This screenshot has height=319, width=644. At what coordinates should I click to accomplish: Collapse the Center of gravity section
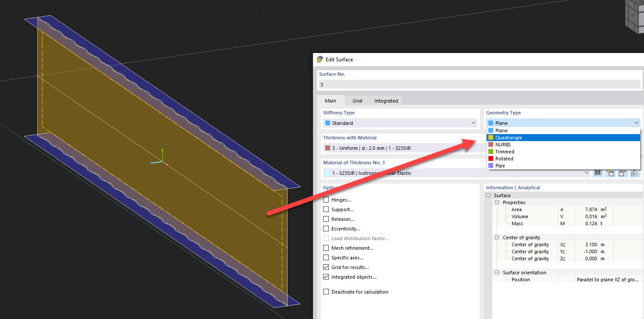(497, 237)
